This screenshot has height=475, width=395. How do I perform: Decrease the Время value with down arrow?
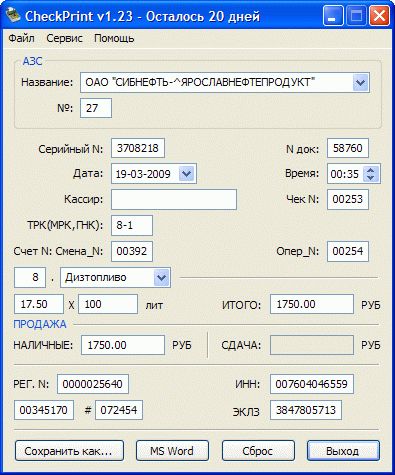pos(370,178)
